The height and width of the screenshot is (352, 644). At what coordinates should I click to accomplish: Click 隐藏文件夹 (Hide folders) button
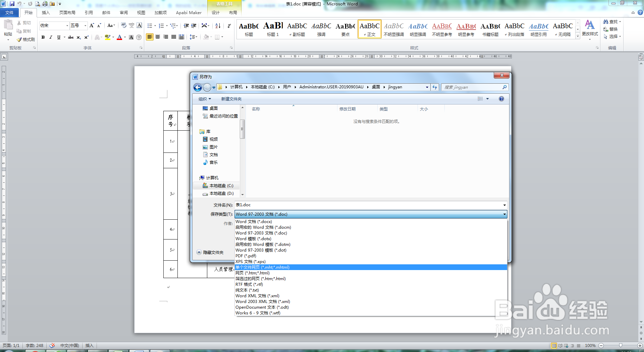210,252
